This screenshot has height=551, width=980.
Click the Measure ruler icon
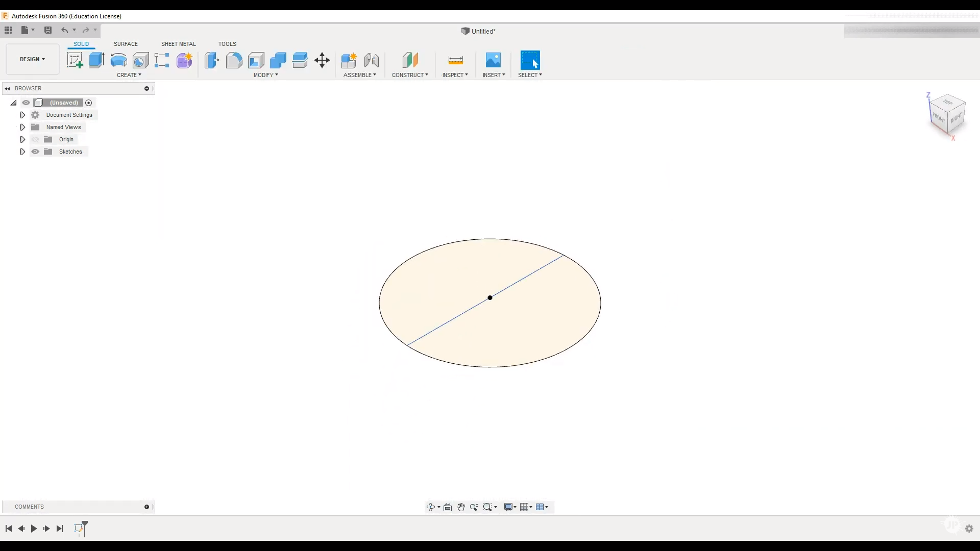point(455,60)
